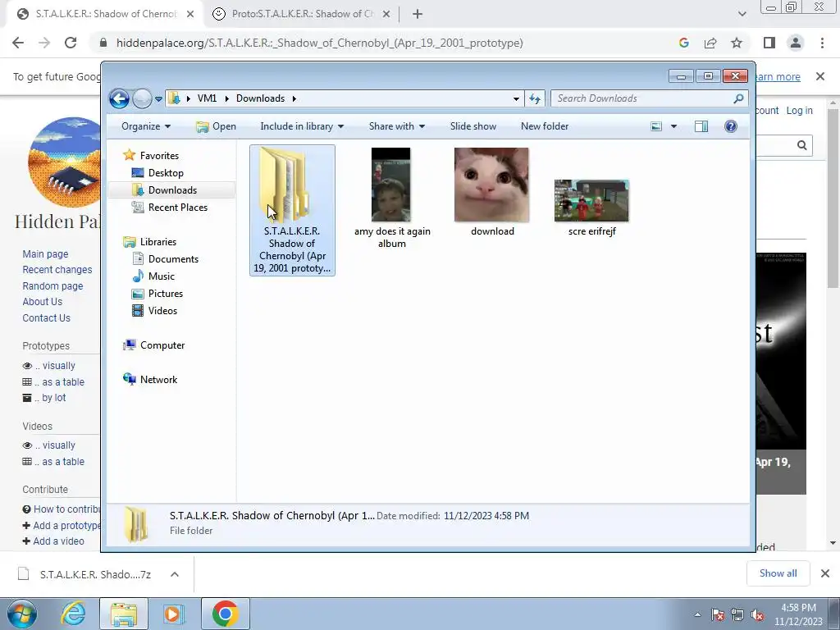Click Downloads in Explorer breadcrumb path
This screenshot has width=840, height=630.
click(x=260, y=98)
